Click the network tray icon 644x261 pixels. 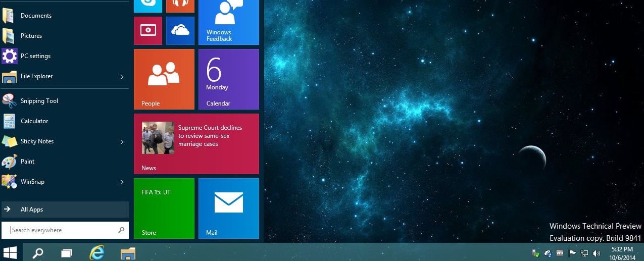coord(584,253)
